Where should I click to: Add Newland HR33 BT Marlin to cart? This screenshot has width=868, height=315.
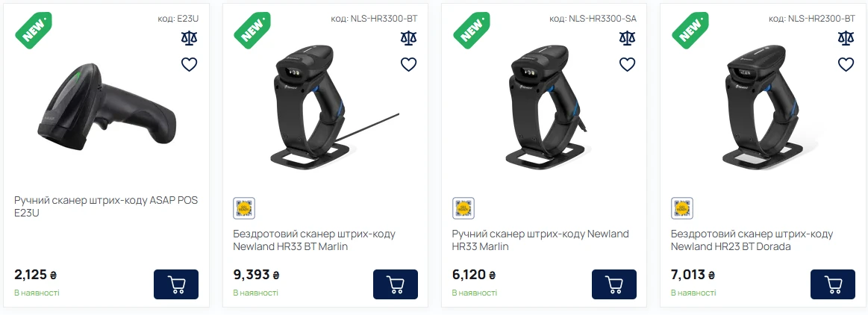(395, 284)
